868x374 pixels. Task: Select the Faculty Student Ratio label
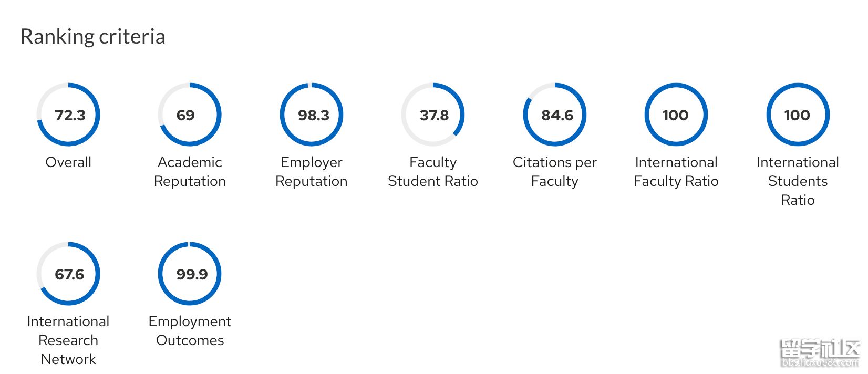[x=433, y=172]
